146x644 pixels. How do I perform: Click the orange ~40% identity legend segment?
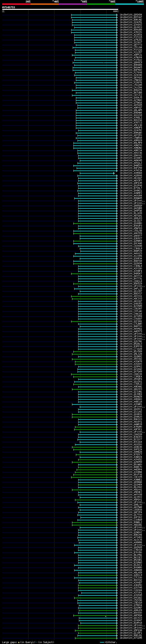(45, 4)
